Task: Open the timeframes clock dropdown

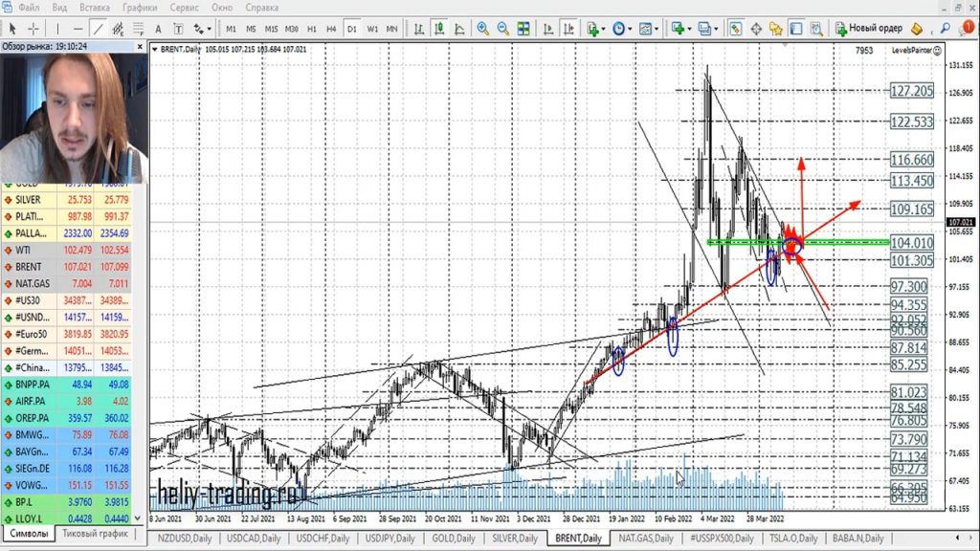Action: tap(631, 29)
